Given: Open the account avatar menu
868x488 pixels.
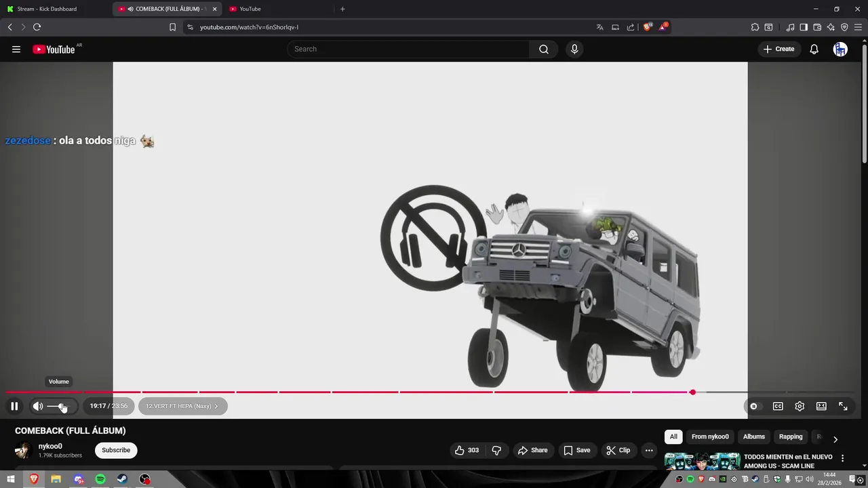Looking at the screenshot, I should [840, 49].
